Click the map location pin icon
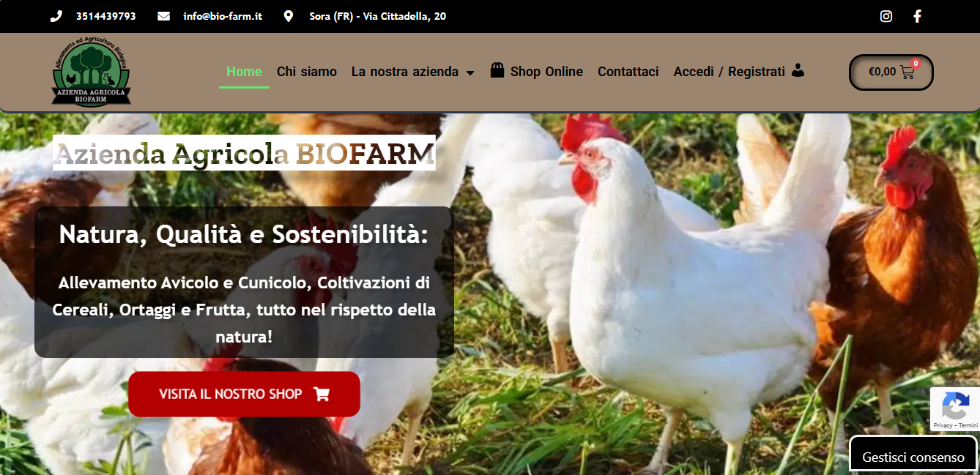Screen dimensions: 980x475 tap(288, 16)
